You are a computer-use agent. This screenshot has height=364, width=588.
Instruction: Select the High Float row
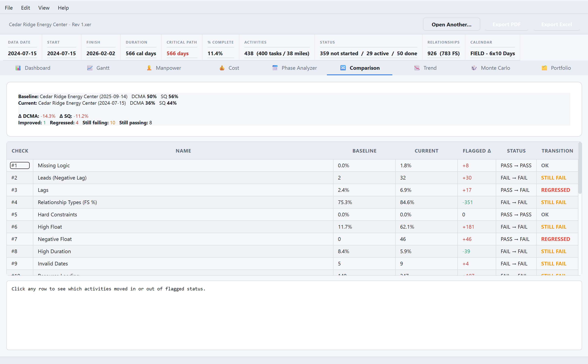(292, 227)
